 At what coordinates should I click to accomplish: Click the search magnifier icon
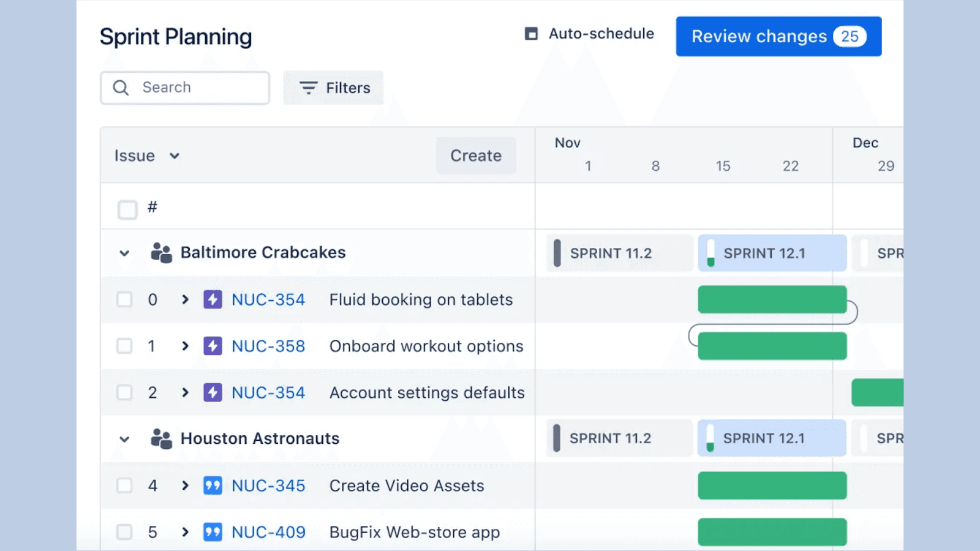[121, 88]
